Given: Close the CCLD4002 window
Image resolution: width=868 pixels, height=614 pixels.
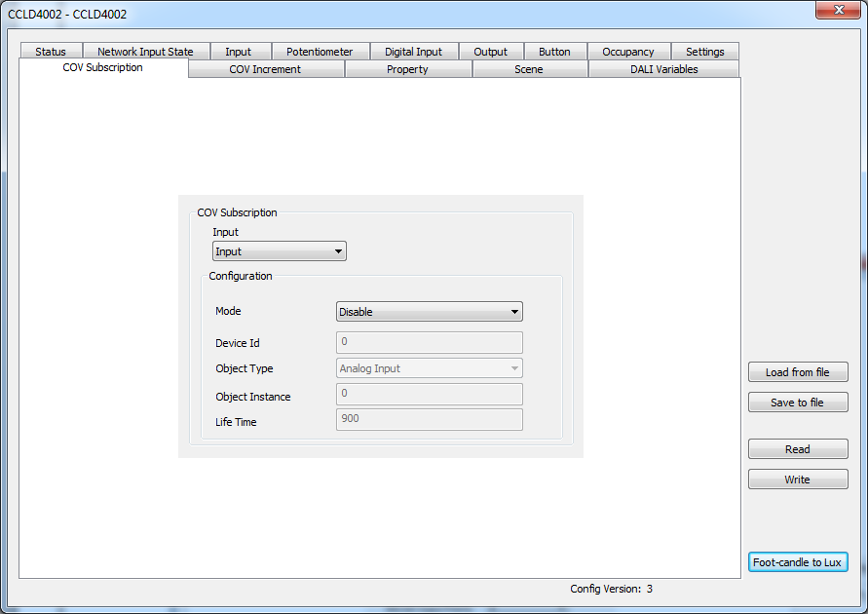Looking at the screenshot, I should click(839, 10).
